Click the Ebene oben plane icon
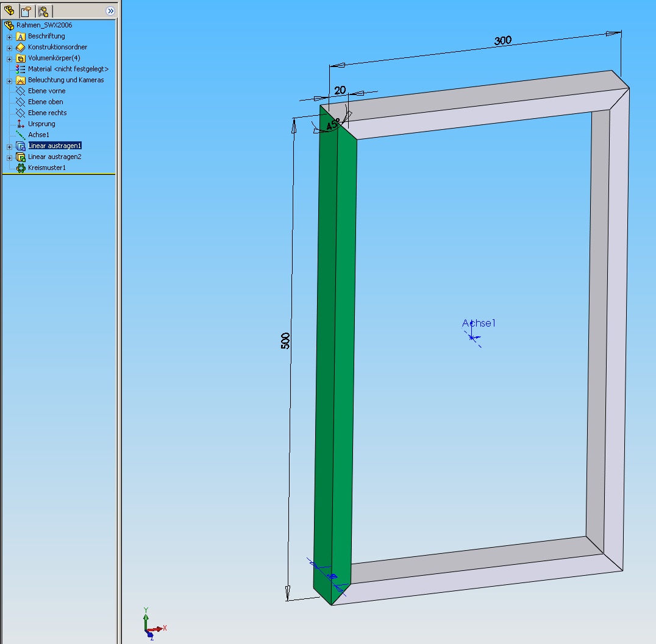 point(21,102)
